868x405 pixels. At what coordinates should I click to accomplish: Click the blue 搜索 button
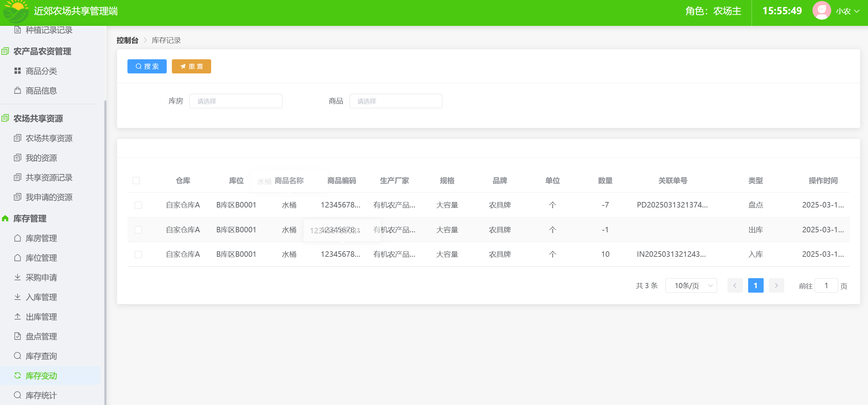[147, 67]
